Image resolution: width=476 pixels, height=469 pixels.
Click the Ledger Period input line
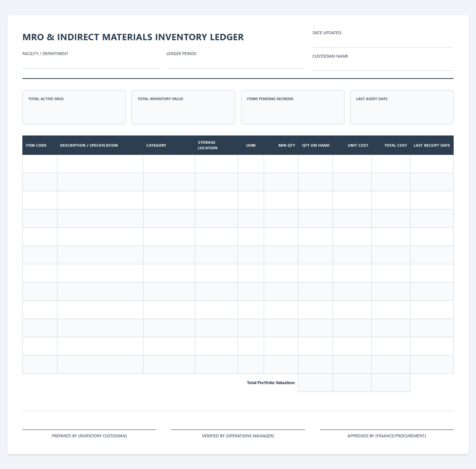(x=235, y=63)
